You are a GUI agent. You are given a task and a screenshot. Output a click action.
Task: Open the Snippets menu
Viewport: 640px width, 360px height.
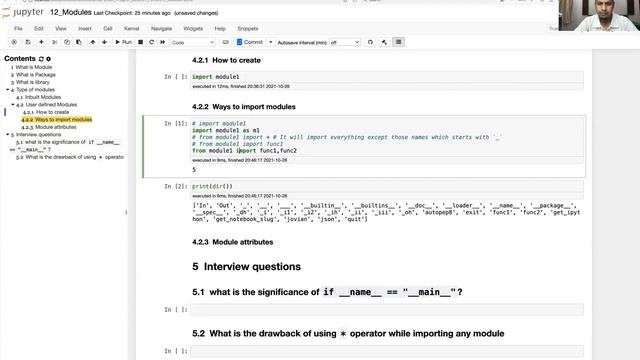[x=248, y=29]
